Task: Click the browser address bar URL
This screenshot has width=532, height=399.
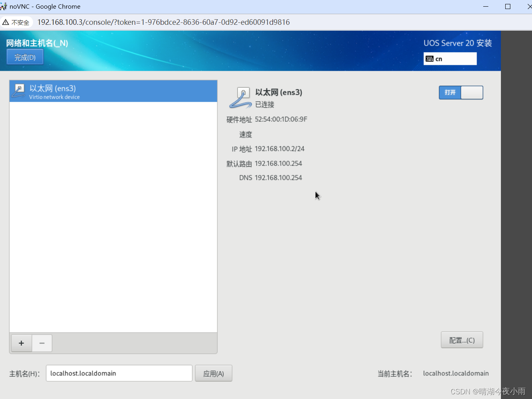Action: point(163,22)
